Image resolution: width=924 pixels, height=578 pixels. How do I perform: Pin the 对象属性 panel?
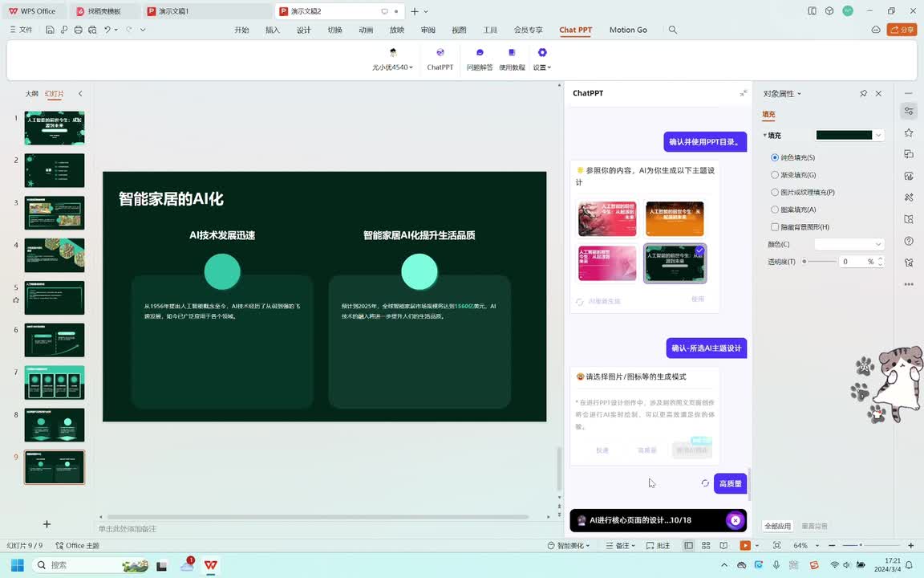pos(863,94)
